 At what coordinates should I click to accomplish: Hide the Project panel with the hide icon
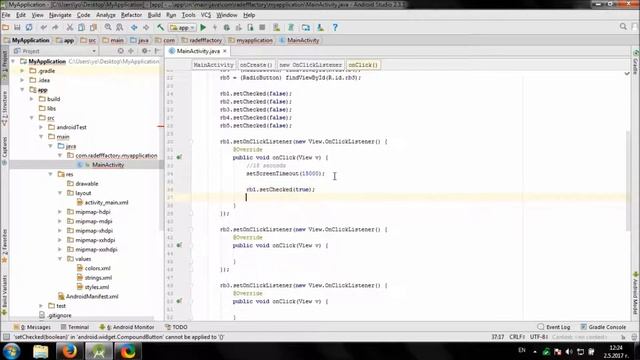pos(157,51)
